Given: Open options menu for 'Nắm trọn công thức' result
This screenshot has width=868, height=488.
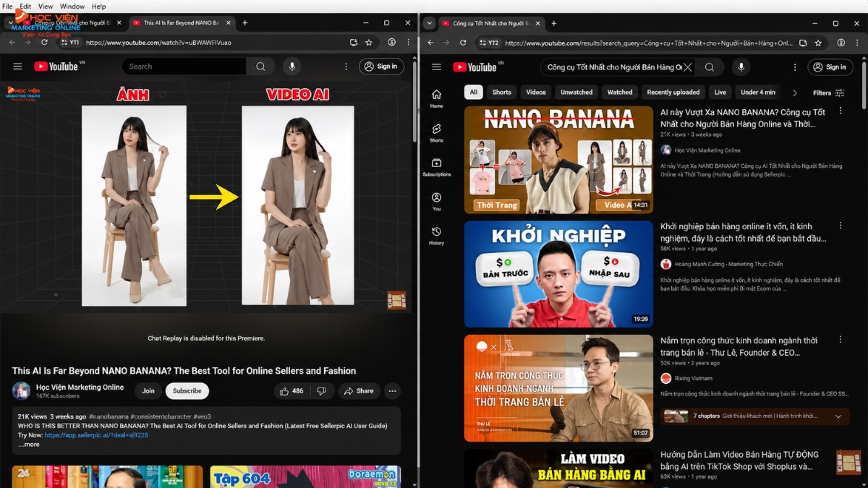Looking at the screenshot, I should tap(841, 339).
